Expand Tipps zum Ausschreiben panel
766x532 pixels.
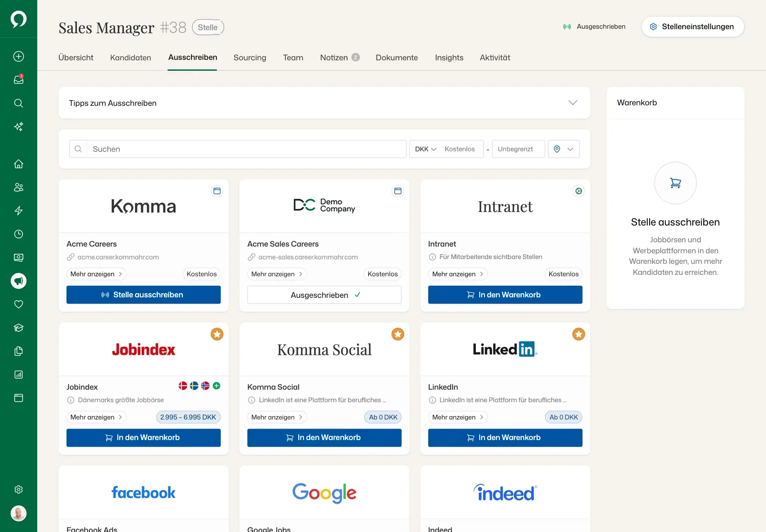click(x=324, y=103)
